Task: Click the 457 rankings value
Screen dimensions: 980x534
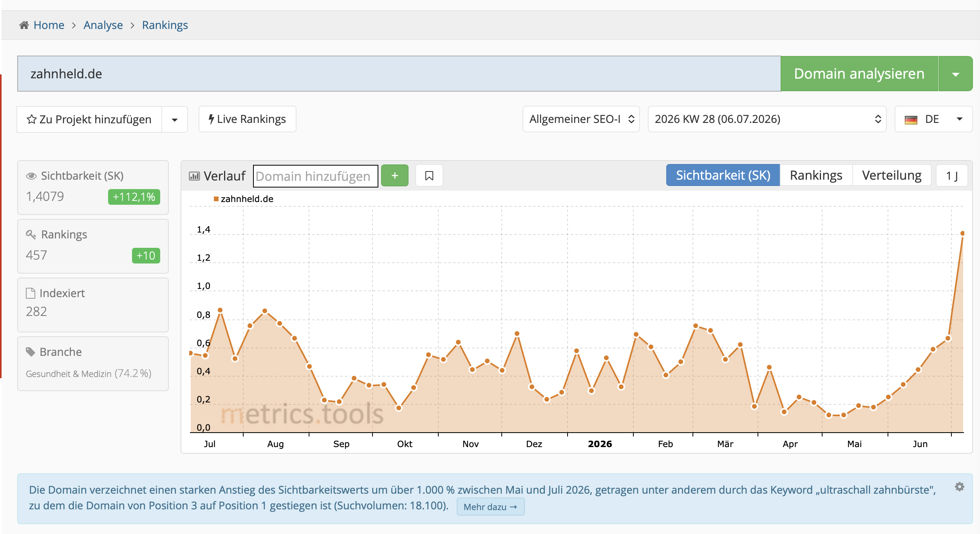Action: tap(36, 255)
